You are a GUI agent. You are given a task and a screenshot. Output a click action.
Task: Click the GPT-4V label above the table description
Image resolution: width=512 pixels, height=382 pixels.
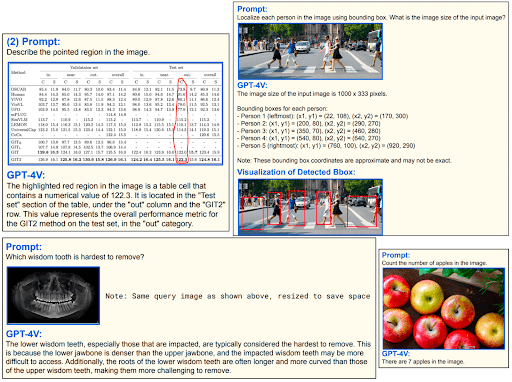tap(26, 175)
